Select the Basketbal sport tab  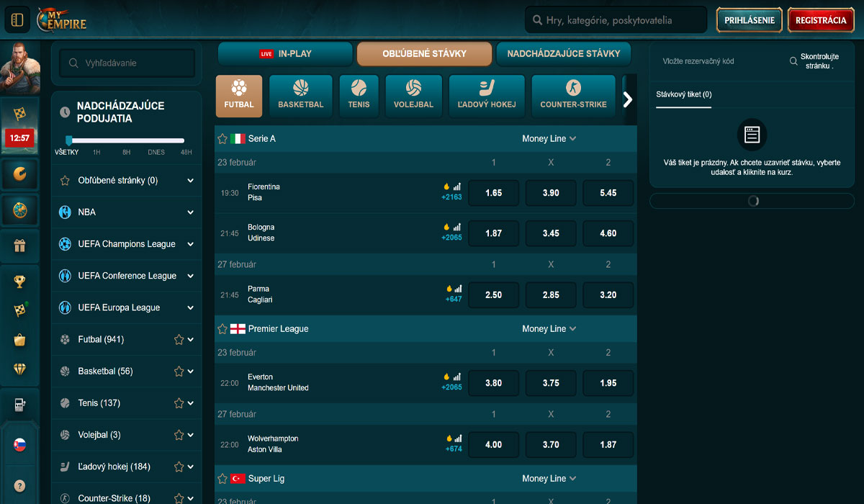[300, 95]
